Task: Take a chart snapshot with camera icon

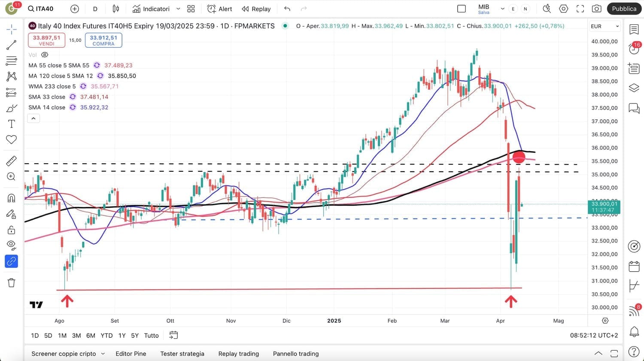Action: (596, 9)
